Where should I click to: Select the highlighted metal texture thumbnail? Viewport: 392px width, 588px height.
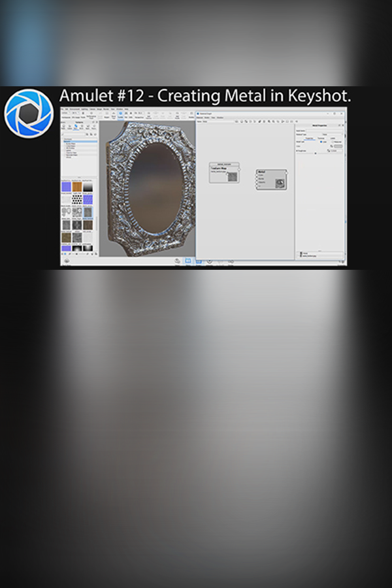point(88,212)
